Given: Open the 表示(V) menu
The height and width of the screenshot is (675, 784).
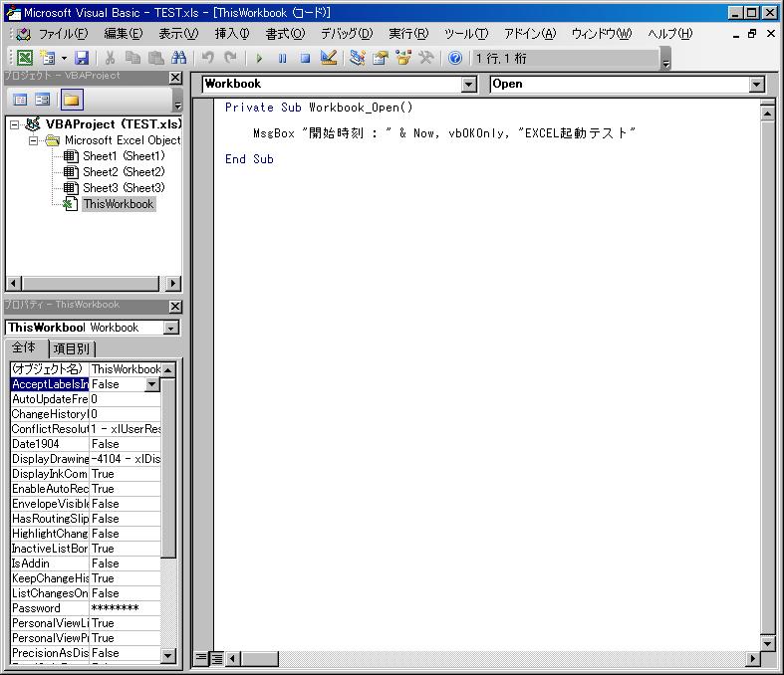Looking at the screenshot, I should (178, 34).
